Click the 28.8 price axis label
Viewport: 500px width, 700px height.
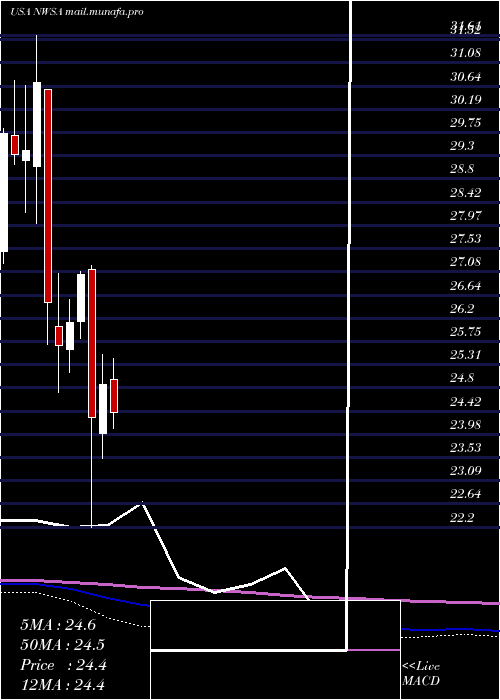click(462, 169)
